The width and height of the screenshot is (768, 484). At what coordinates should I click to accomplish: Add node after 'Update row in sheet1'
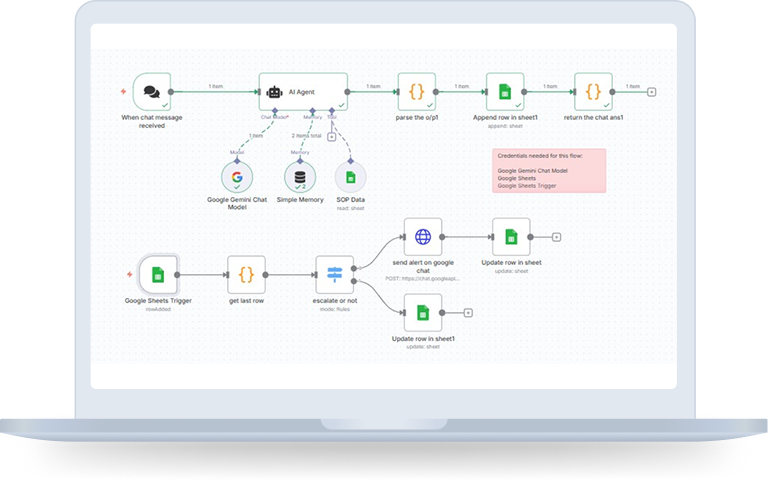tap(469, 312)
